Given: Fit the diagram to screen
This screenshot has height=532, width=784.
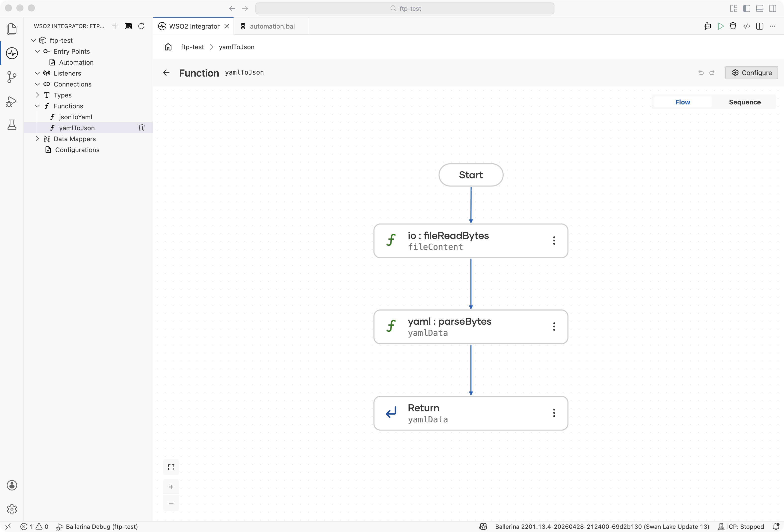Looking at the screenshot, I should pos(171,467).
